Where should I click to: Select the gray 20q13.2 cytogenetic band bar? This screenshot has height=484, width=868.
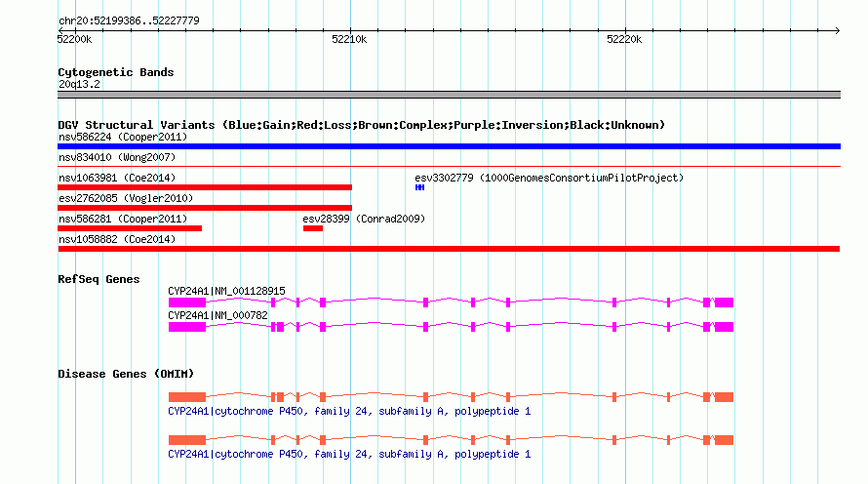point(449,95)
